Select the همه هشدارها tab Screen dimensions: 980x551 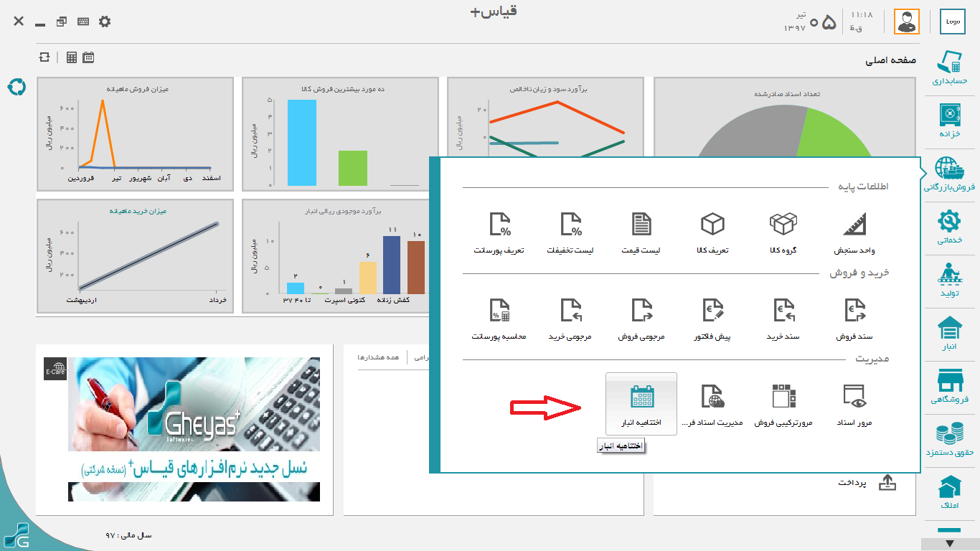(x=378, y=357)
